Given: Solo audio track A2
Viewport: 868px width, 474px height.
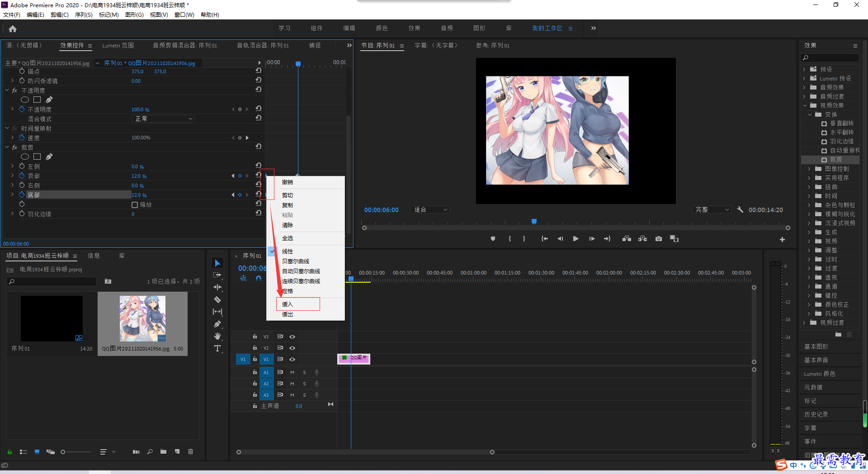Looking at the screenshot, I should [304, 384].
